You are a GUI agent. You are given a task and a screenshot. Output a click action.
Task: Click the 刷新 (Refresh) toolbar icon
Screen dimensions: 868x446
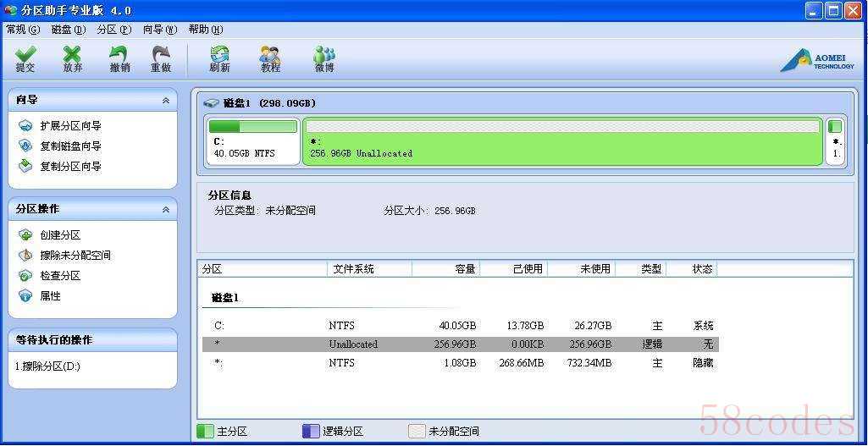(x=219, y=59)
